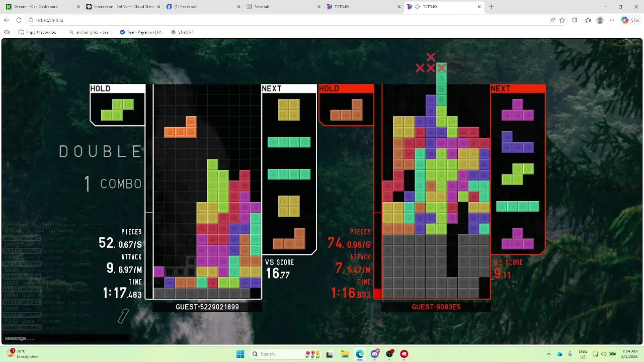Click the microphone tray icon
Image resolution: width=644 pixels, height=362 pixels.
[571, 354]
